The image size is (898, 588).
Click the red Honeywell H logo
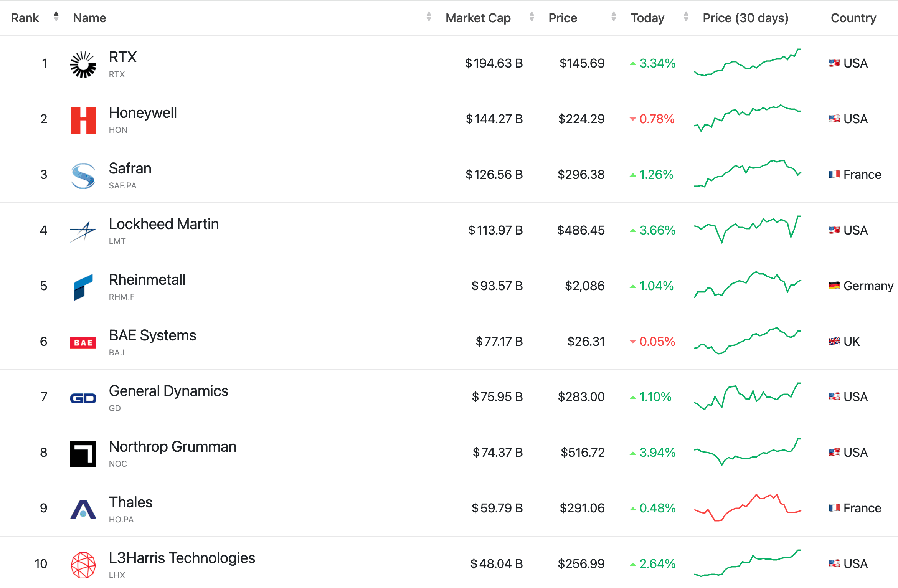tap(83, 120)
